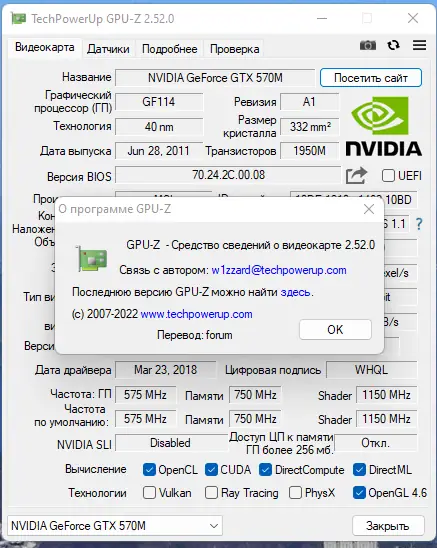Open the hamburger menu icon

419,45
